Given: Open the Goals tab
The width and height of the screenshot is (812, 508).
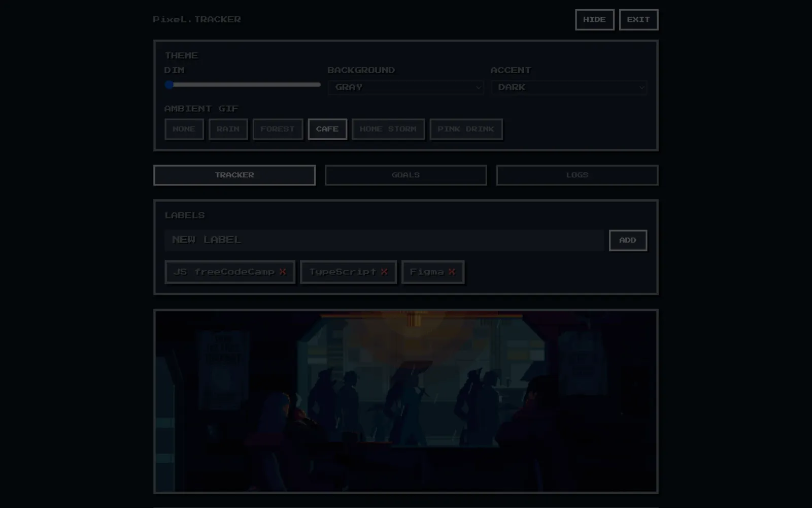Looking at the screenshot, I should coord(405,175).
